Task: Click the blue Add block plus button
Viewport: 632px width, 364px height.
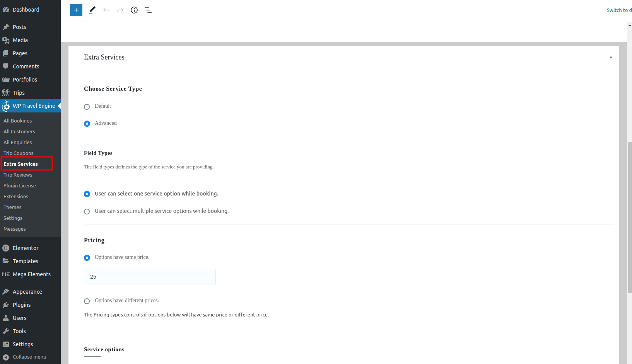Action: point(76,10)
